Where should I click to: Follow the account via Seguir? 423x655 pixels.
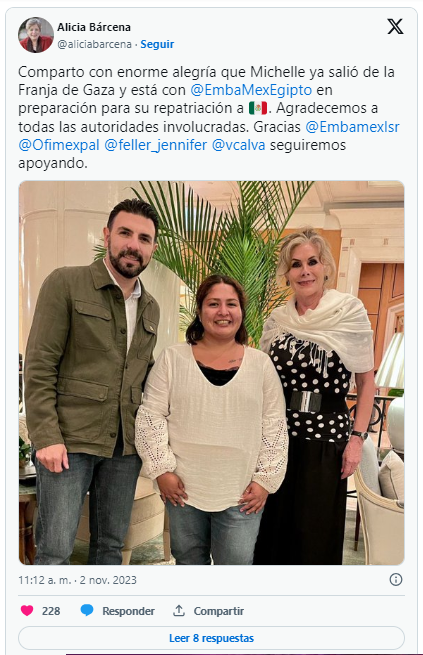[x=157, y=44]
